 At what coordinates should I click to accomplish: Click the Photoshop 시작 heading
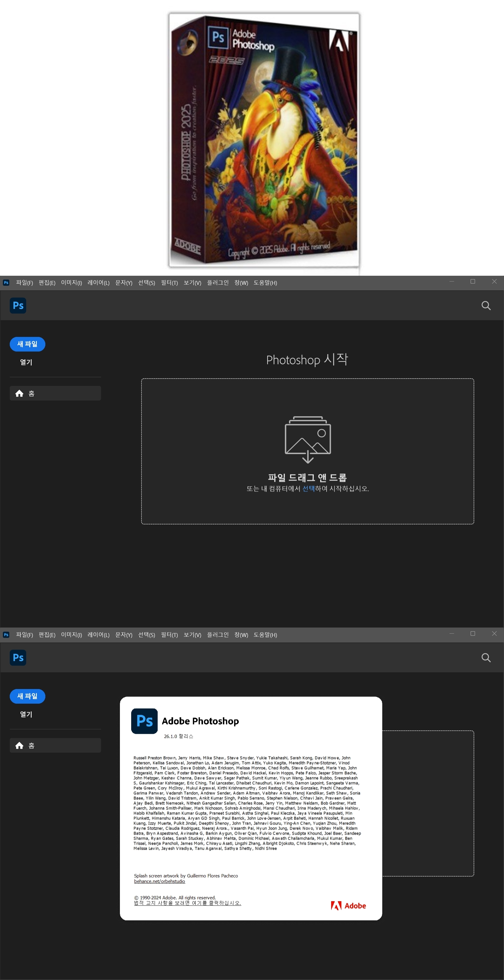click(307, 359)
